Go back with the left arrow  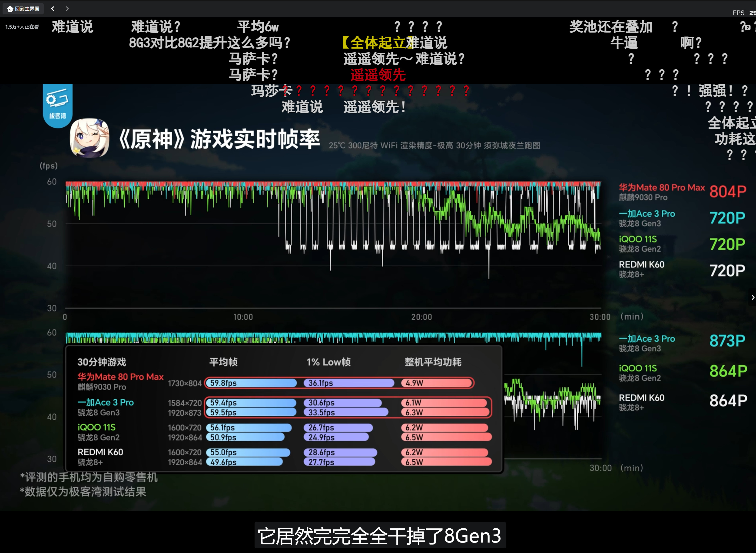pyautogui.click(x=53, y=9)
